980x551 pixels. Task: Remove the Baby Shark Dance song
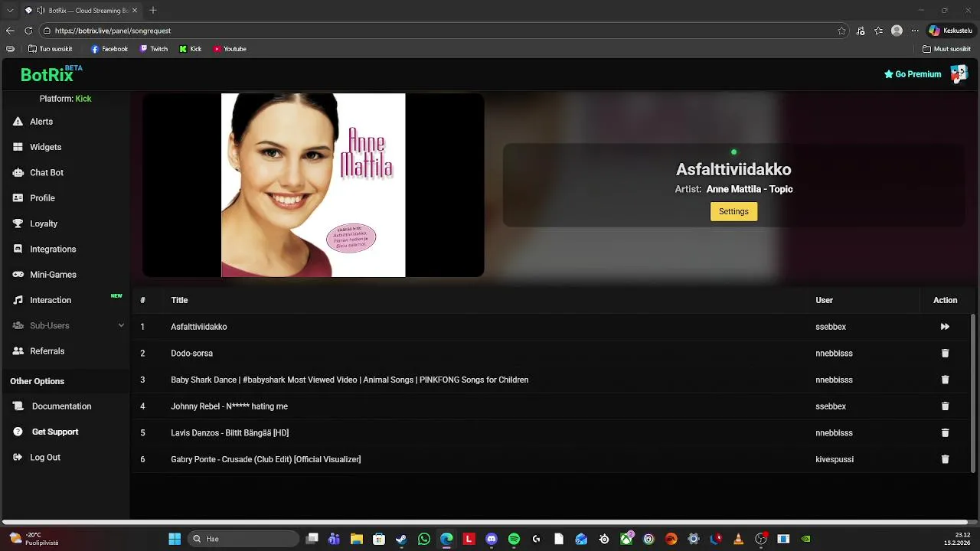(x=945, y=380)
